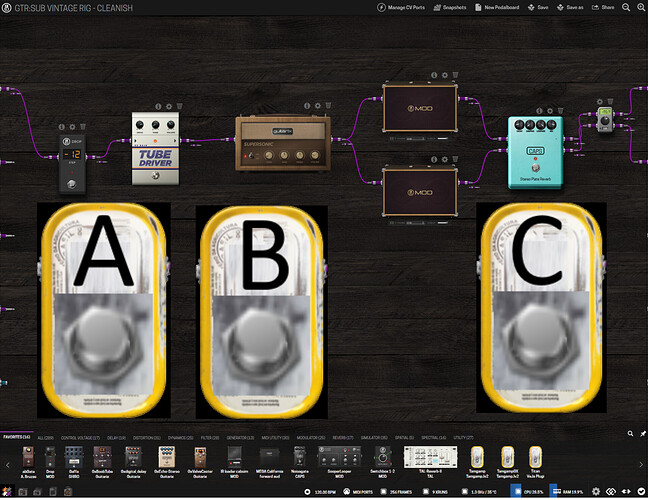Image resolution: width=649 pixels, height=500 pixels.
Task: Show info for the CAPS plate reverb
Action: (539, 111)
